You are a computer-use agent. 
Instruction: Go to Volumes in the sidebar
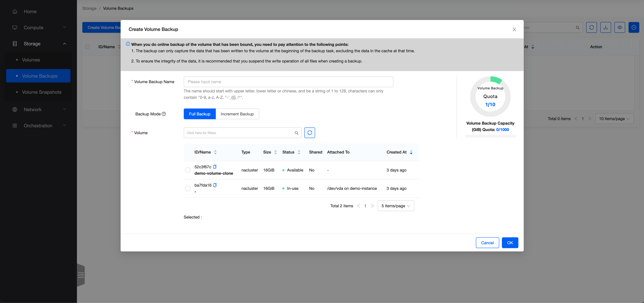(x=31, y=60)
